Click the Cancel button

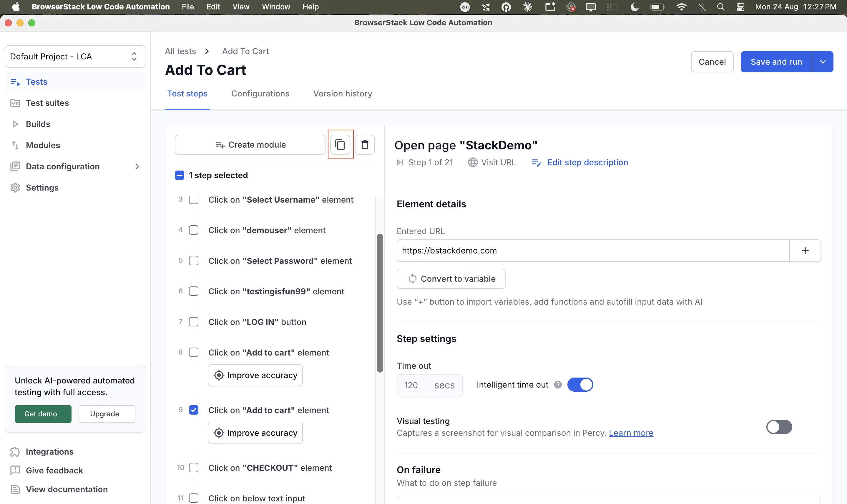point(712,62)
